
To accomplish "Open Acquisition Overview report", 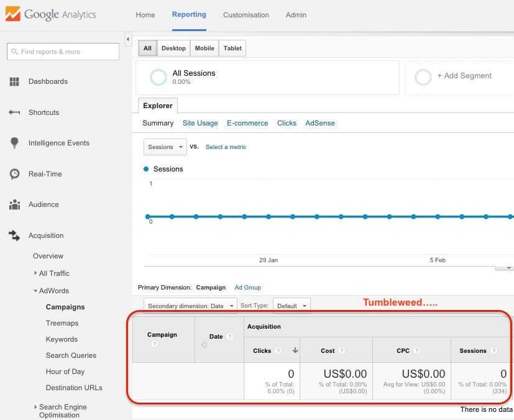I will tap(48, 256).
